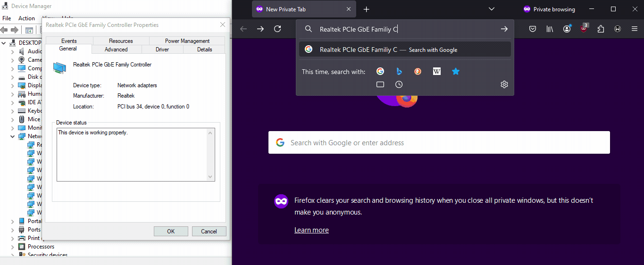This screenshot has width=644, height=265.
Task: Select the IDE ATA controllers row
Action: point(30,102)
